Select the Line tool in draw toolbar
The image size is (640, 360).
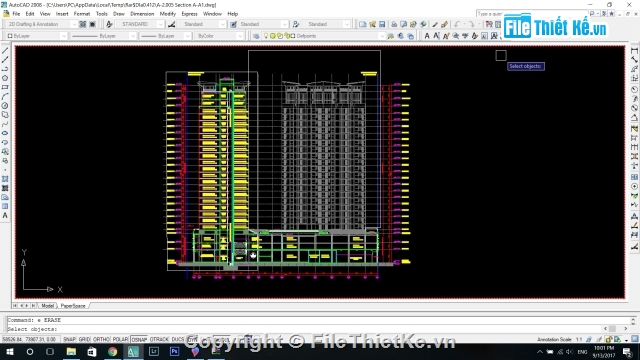[5, 51]
